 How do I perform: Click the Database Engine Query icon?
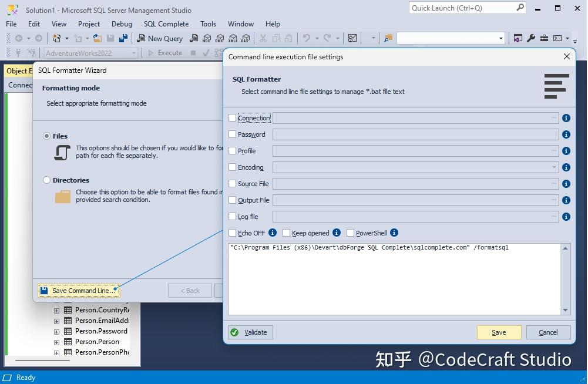click(194, 38)
